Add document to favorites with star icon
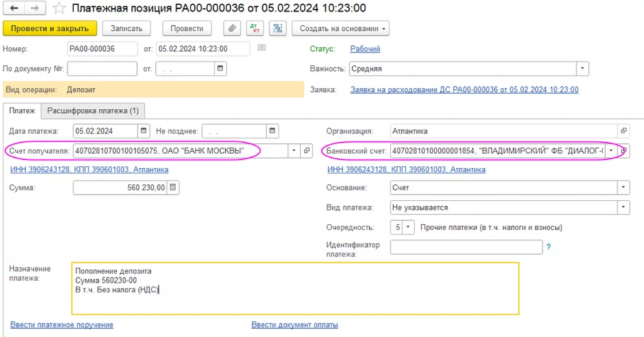Screen dimensions: 644x337 (58, 8)
